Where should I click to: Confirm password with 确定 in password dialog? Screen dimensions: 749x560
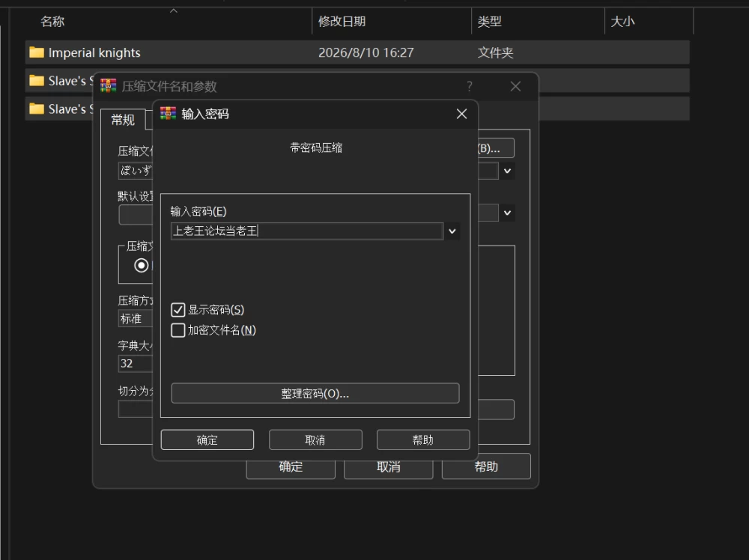pos(207,439)
